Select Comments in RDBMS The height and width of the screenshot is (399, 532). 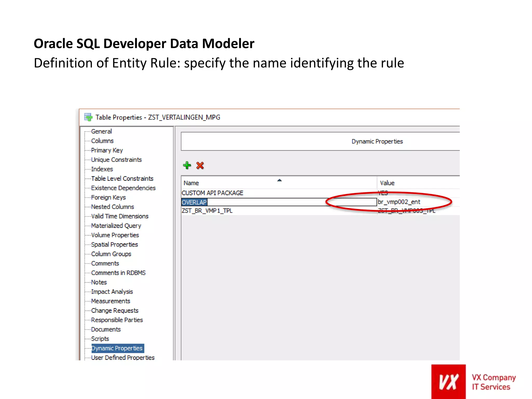point(118,273)
